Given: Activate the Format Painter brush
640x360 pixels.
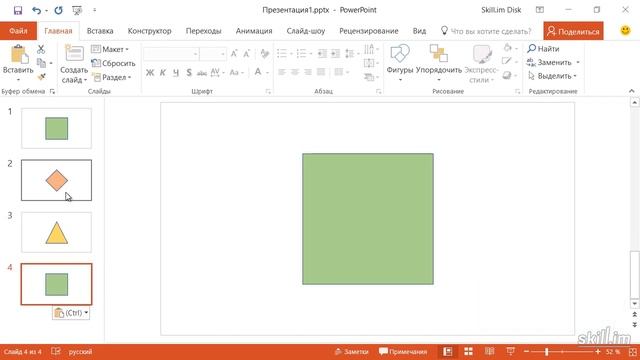Looking at the screenshot, I should coord(41,76).
